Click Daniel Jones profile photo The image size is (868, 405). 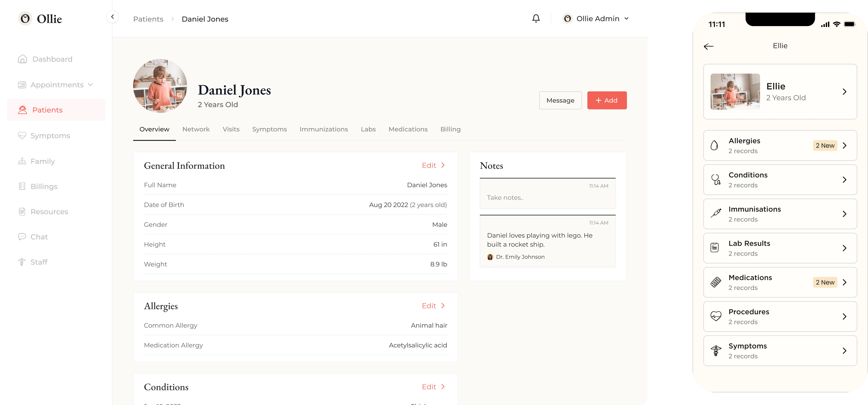pos(160,86)
